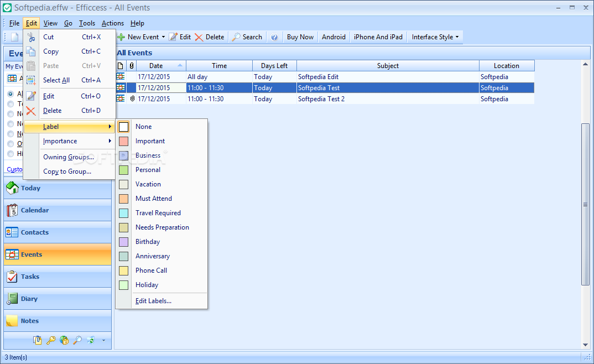Screen dimensions: 594x364
Task: Click the Android toolbar button
Action: click(x=334, y=37)
